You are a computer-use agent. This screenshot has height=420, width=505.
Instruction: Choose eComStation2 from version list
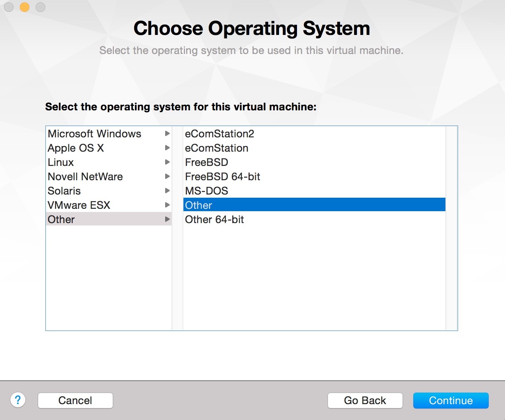click(314, 134)
